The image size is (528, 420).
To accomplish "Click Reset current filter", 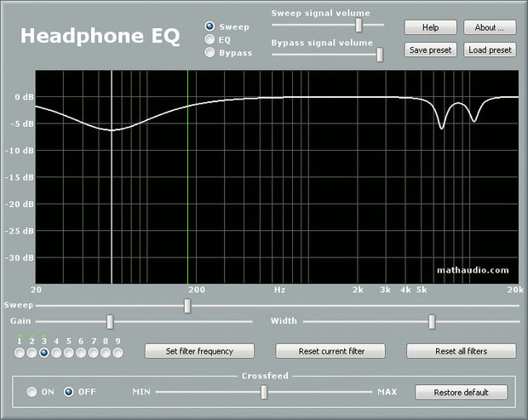I will pos(330,351).
